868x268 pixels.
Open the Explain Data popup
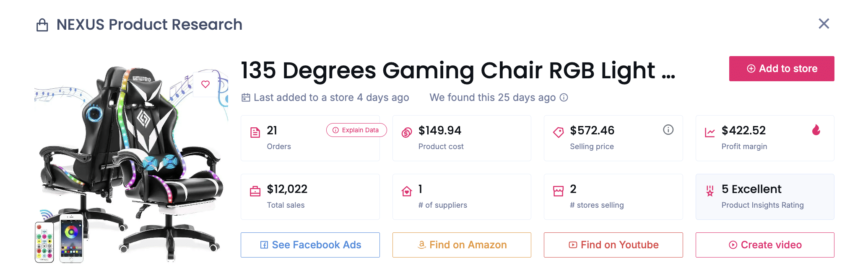click(356, 130)
